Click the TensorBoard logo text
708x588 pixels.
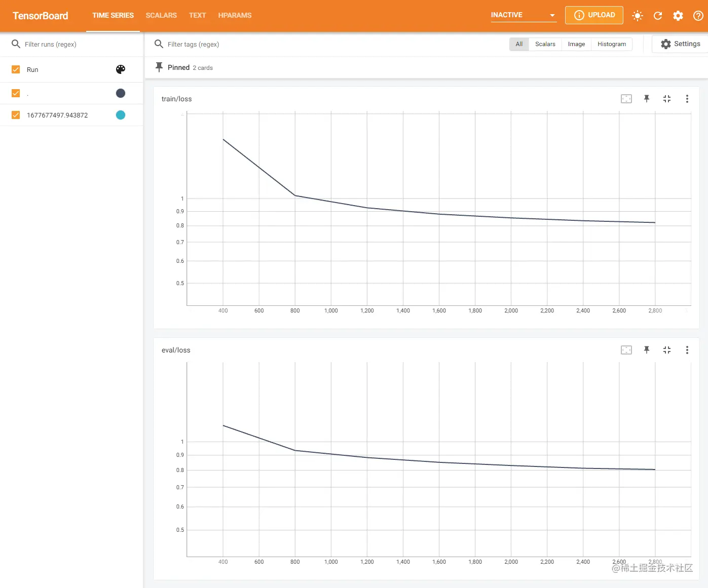(x=41, y=16)
